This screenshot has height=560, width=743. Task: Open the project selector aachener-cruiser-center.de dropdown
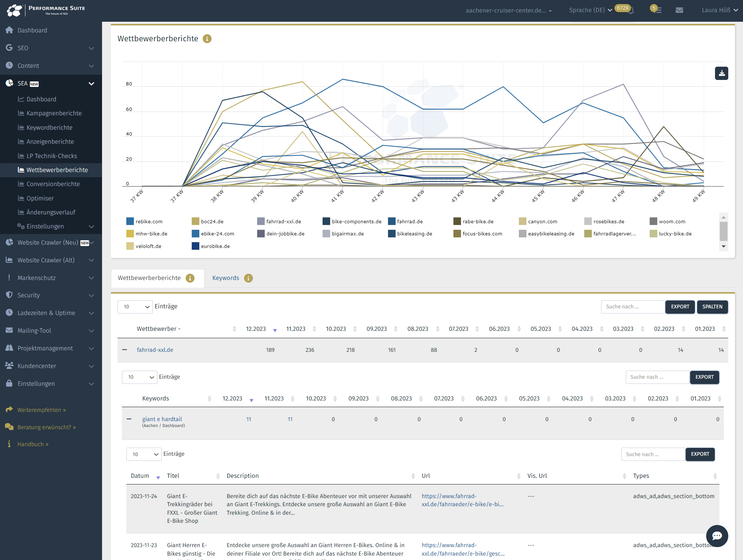(x=509, y=10)
